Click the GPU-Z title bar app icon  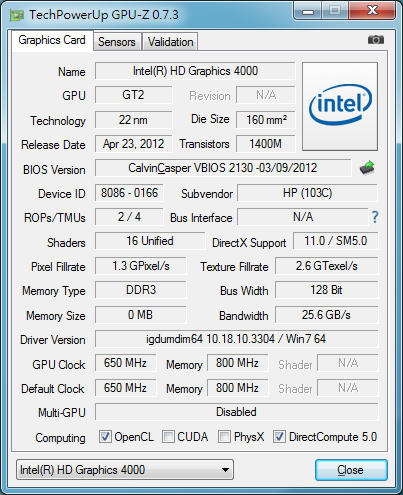(17, 15)
